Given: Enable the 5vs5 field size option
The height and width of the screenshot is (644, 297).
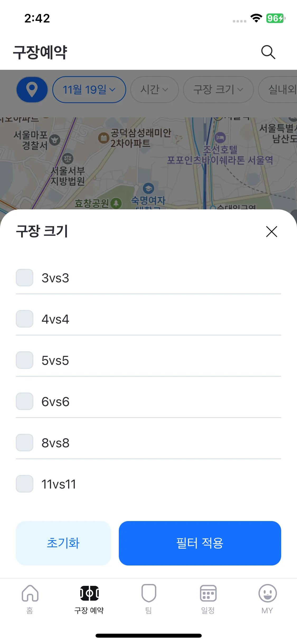Looking at the screenshot, I should click(25, 360).
